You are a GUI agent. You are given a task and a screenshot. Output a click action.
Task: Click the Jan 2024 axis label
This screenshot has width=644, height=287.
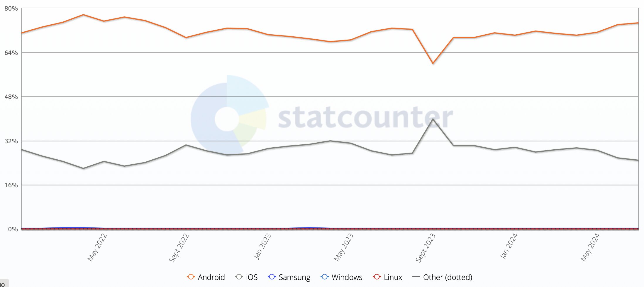click(509, 247)
